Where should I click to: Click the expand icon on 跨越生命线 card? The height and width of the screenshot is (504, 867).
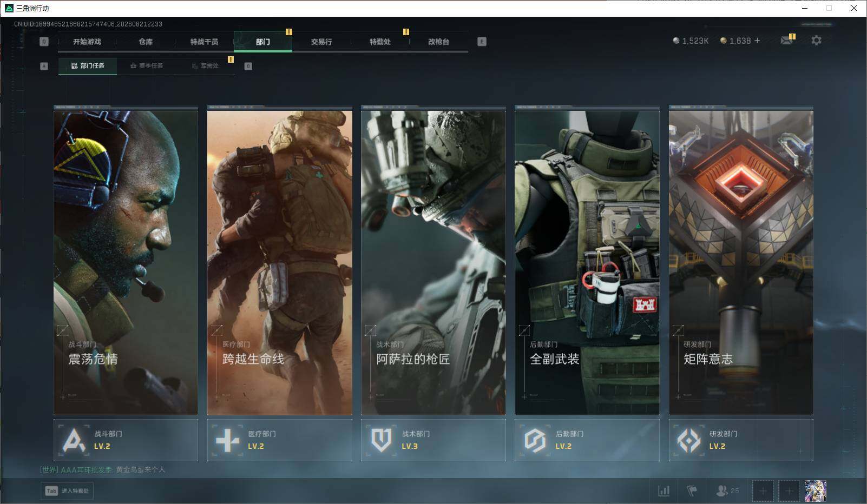(x=216, y=330)
